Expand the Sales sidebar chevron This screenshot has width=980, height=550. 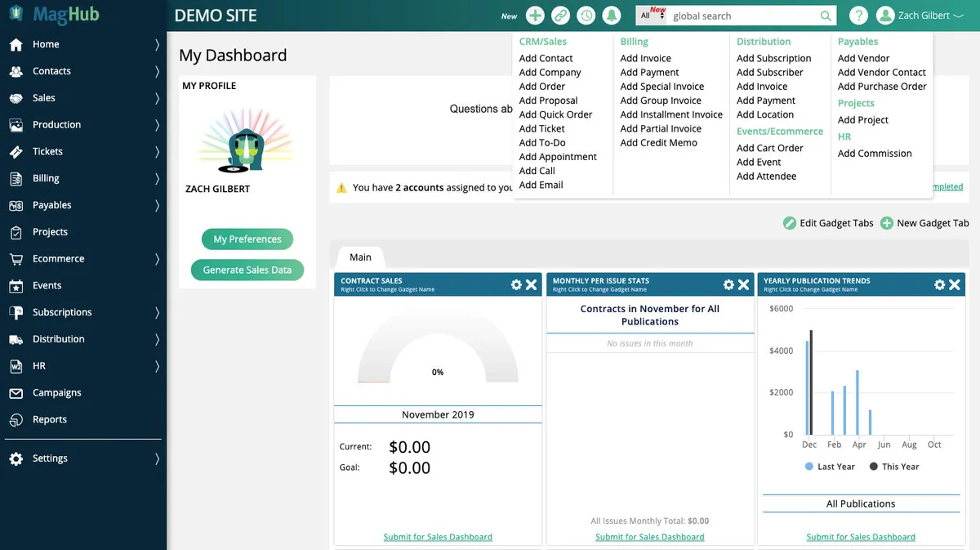point(157,98)
